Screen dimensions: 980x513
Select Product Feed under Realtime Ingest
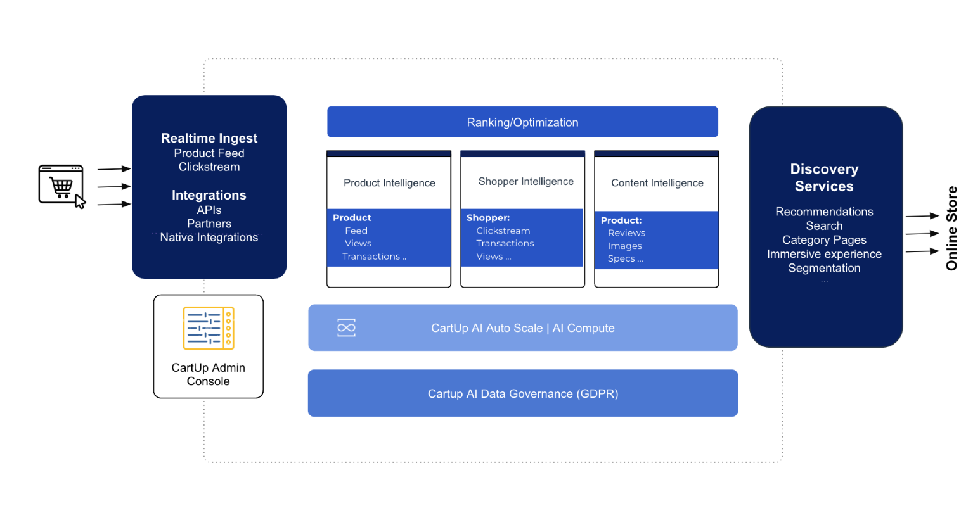(x=209, y=153)
